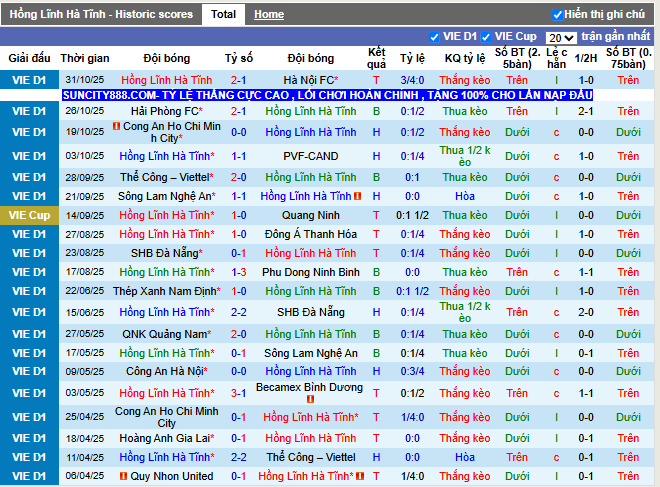Click the 2-1 half-time score on 26/10/25 row

586,111
